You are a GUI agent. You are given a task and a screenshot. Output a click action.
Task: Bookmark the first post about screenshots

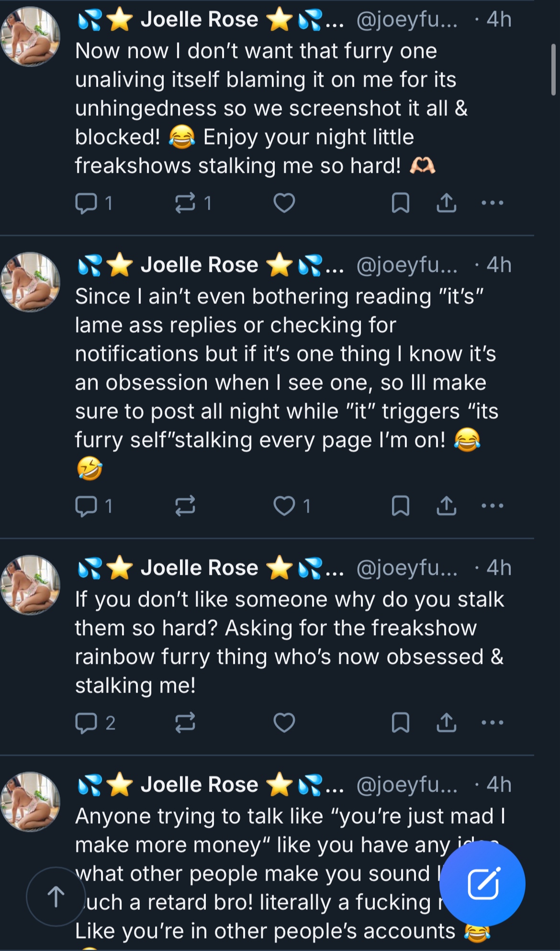tap(400, 203)
